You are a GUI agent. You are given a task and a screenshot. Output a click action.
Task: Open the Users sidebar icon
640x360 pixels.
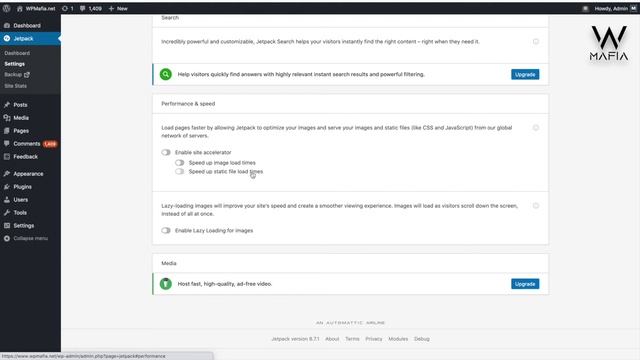(x=7, y=200)
